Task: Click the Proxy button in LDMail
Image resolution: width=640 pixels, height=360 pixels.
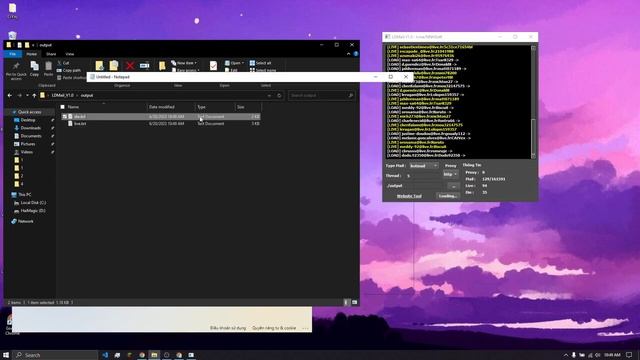Action: (451, 166)
